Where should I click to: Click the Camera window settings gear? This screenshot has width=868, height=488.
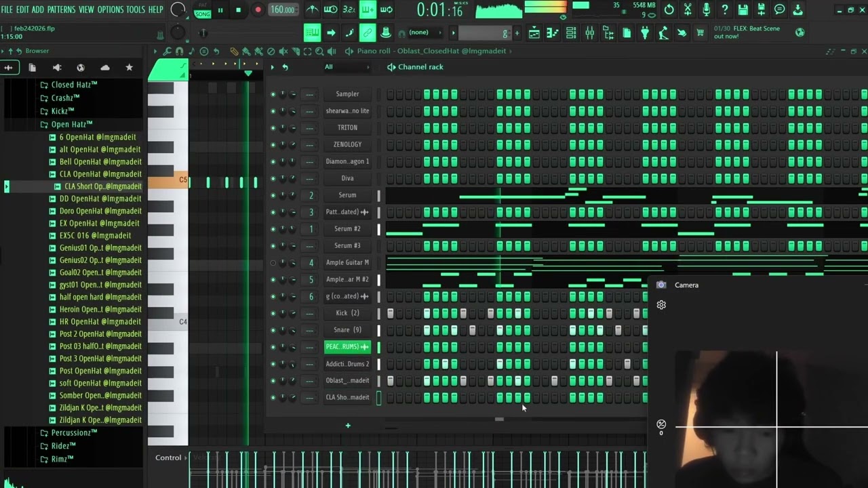tap(661, 305)
